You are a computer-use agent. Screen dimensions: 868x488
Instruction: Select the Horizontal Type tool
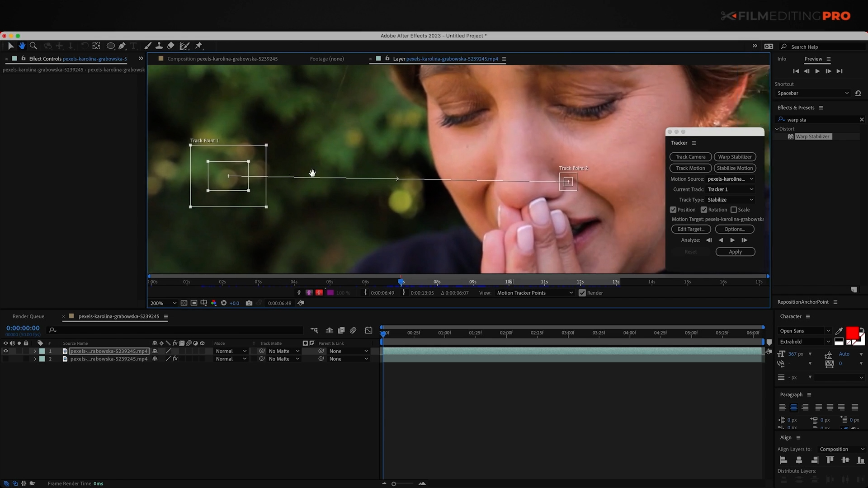pos(133,46)
